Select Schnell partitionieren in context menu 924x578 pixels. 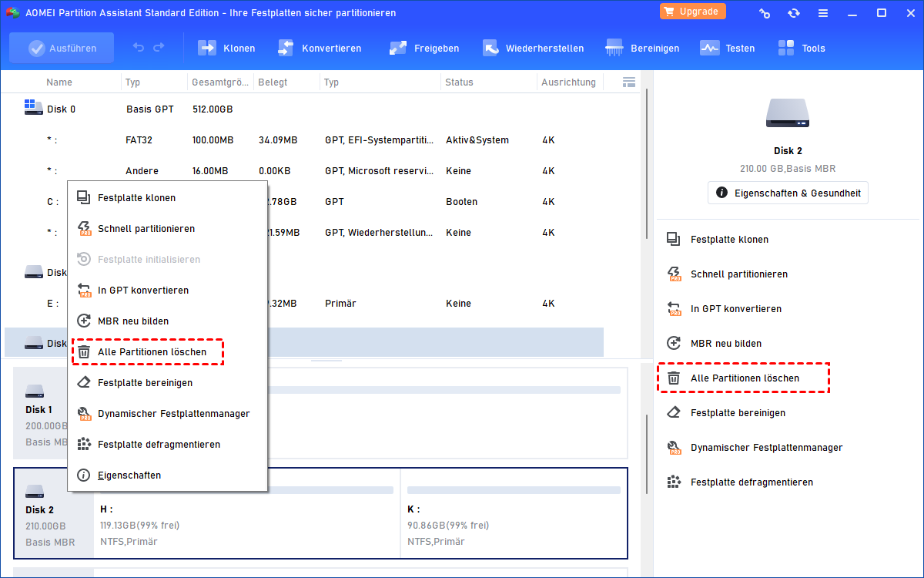pyautogui.click(x=167, y=229)
